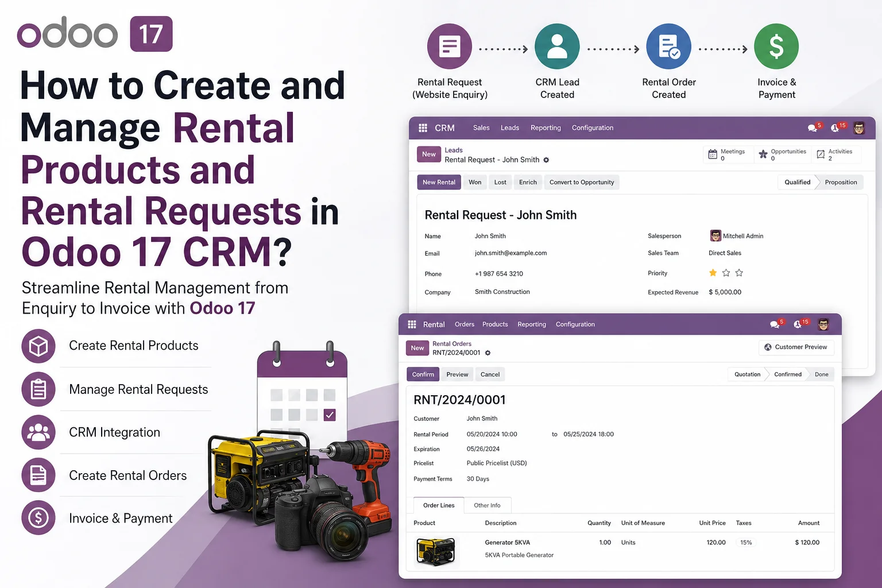Image resolution: width=882 pixels, height=588 pixels.
Task: Select the Proposition stage
Action: coord(841,183)
